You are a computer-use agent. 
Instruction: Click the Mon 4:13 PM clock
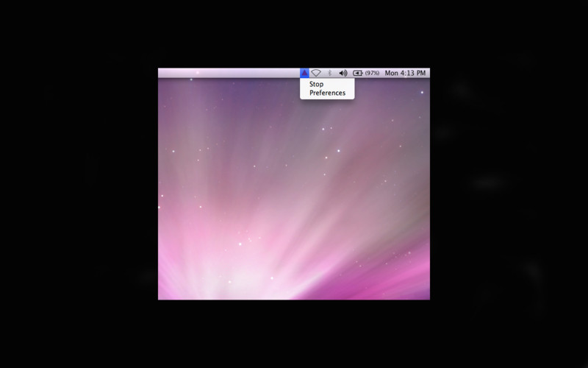[x=405, y=73]
